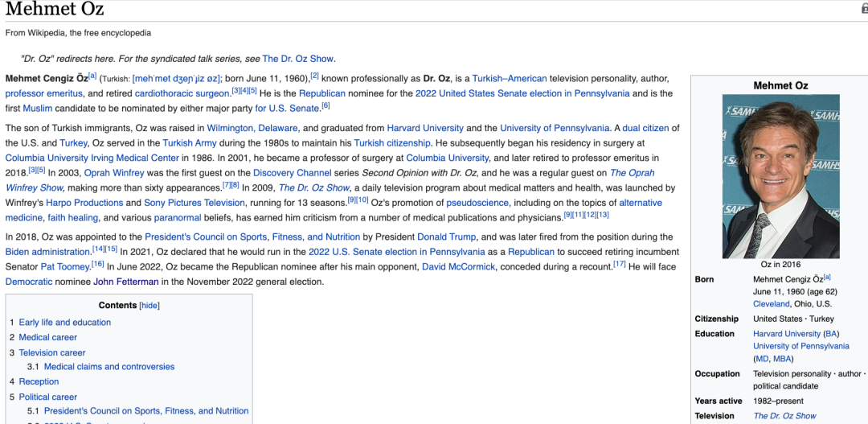Hide the Contents table

[x=149, y=306]
